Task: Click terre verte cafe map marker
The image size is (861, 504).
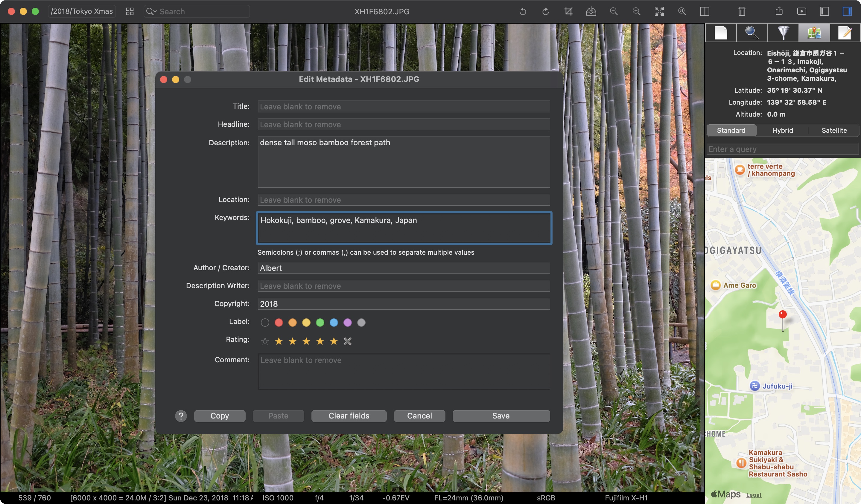Action: coord(740,170)
